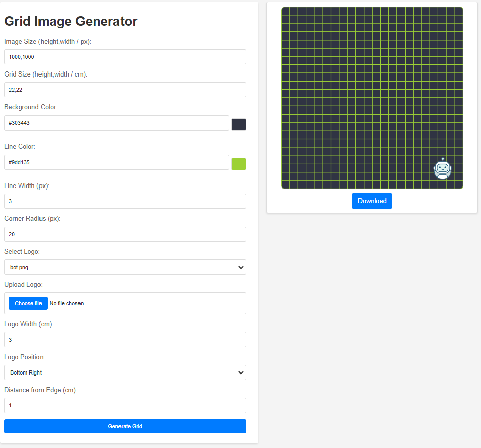Select the Line Width input field
Image resolution: width=481 pixels, height=448 pixels.
pyautogui.click(x=125, y=201)
